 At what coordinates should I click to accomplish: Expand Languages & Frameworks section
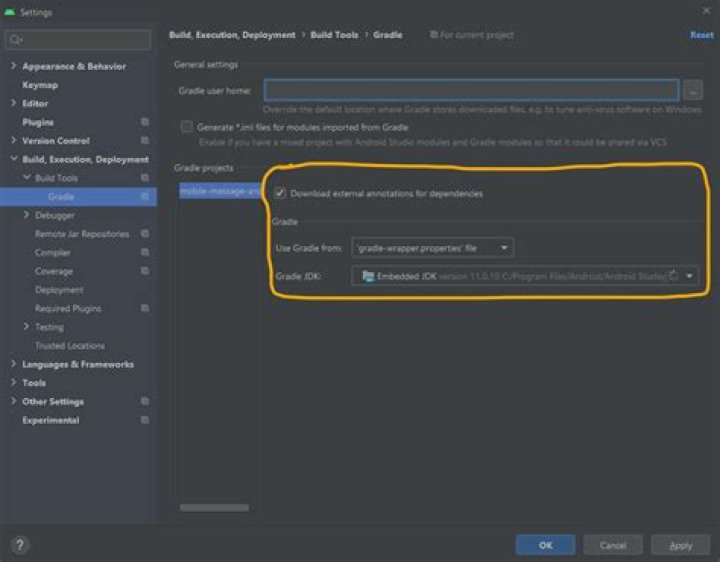tap(13, 364)
